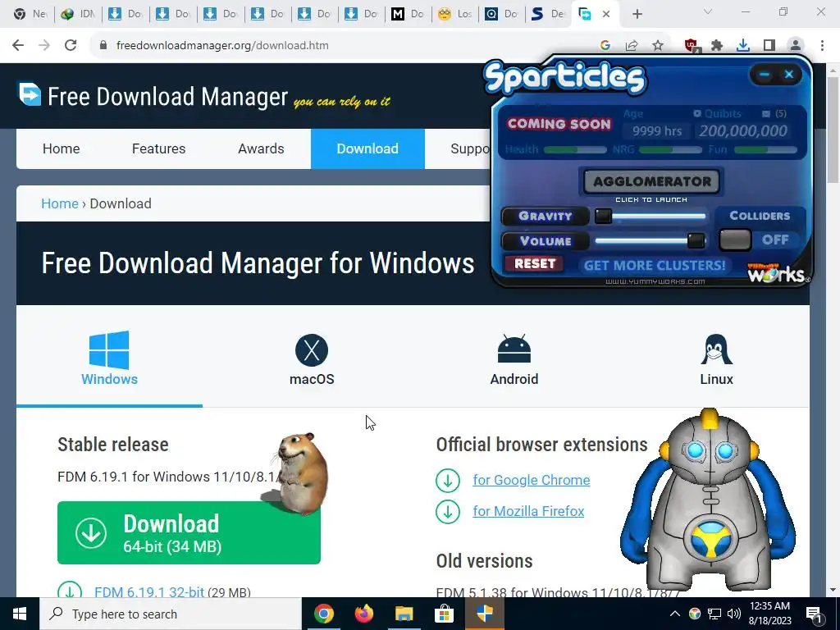This screenshot has height=630, width=840.
Task: Click the page vertical scrollbar thumb
Action: (833, 129)
